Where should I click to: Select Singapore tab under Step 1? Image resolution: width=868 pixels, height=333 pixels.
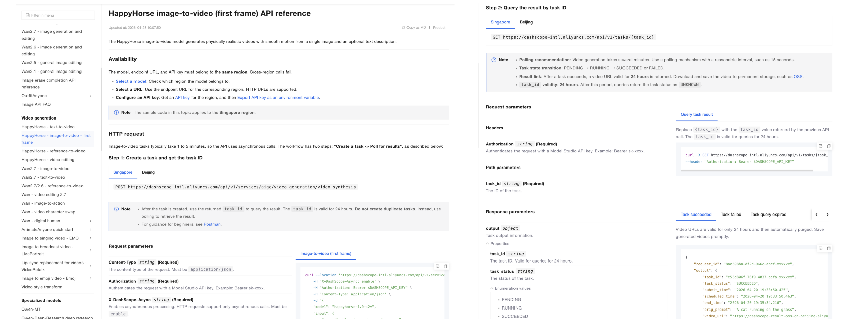(x=123, y=173)
